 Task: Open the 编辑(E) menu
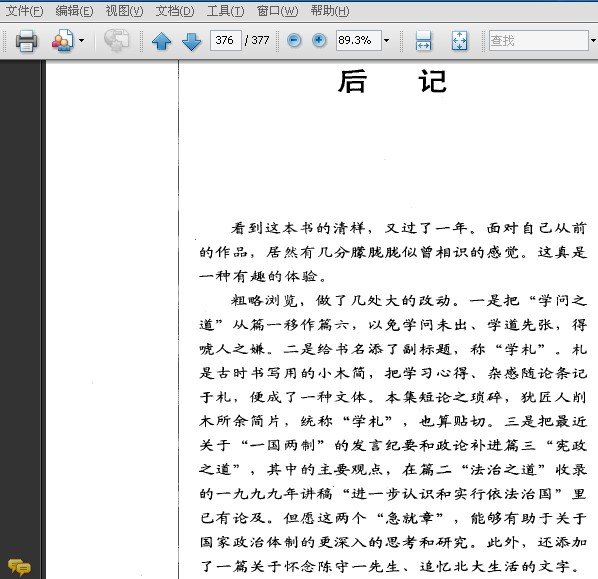pyautogui.click(x=74, y=11)
